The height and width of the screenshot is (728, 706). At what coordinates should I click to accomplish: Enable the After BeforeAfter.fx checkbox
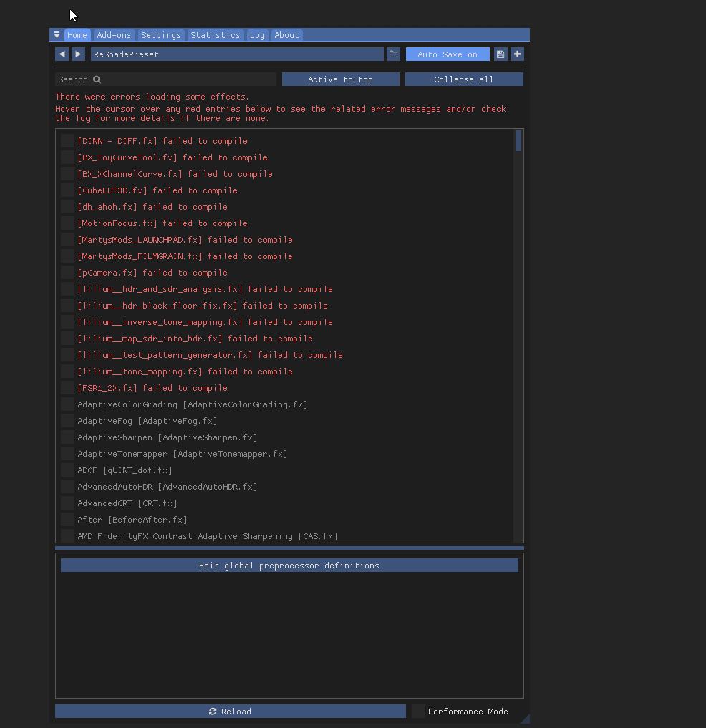pos(68,520)
